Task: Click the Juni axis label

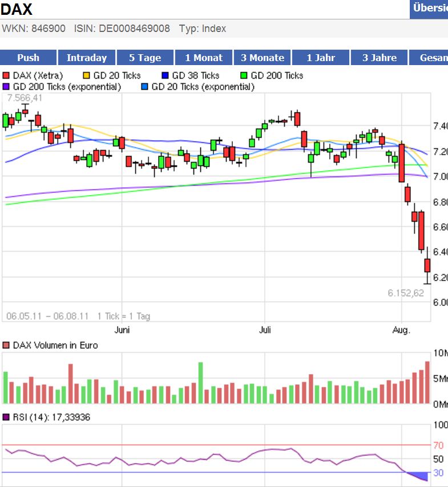Action: (x=122, y=329)
